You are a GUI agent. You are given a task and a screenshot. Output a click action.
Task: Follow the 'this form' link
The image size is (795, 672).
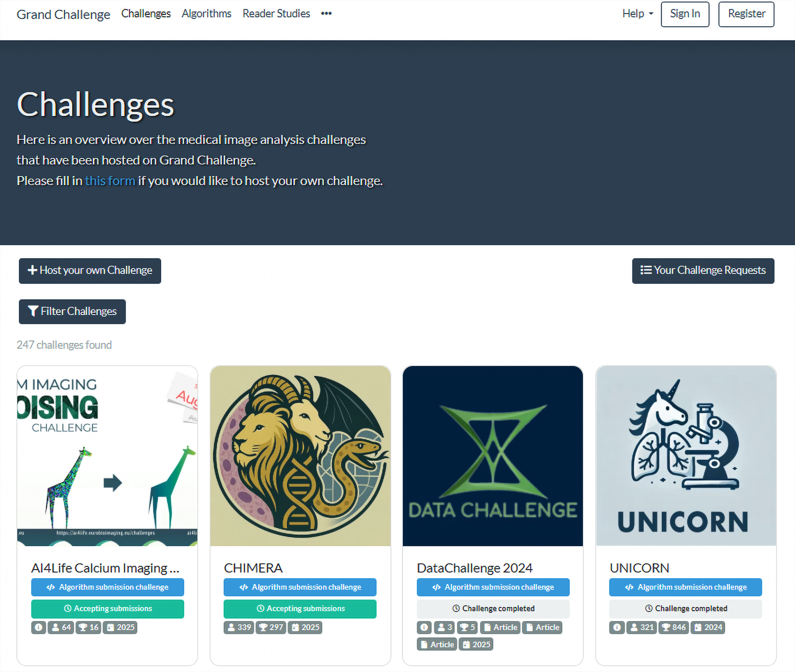tap(110, 181)
